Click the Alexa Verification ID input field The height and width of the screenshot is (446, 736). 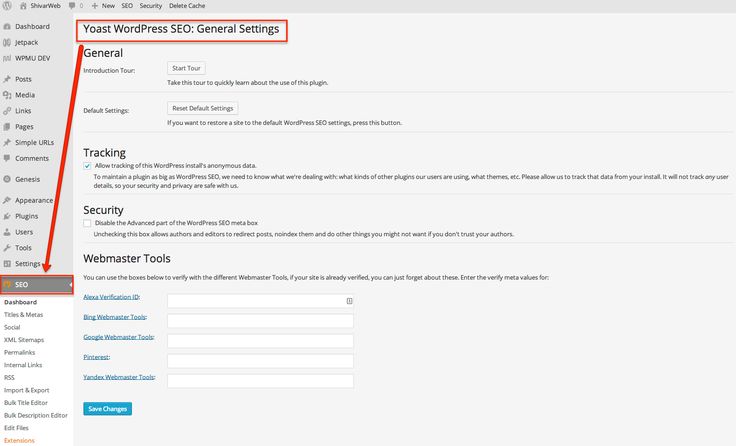tap(261, 301)
